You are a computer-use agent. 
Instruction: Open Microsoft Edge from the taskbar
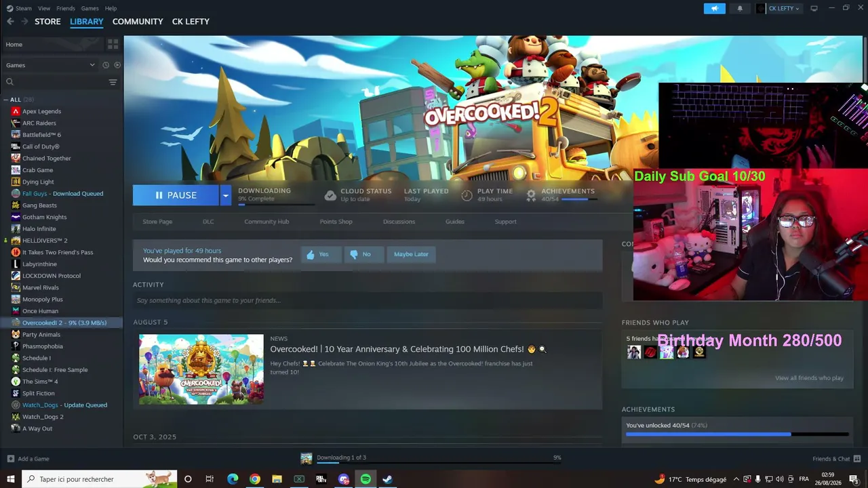coord(233,479)
